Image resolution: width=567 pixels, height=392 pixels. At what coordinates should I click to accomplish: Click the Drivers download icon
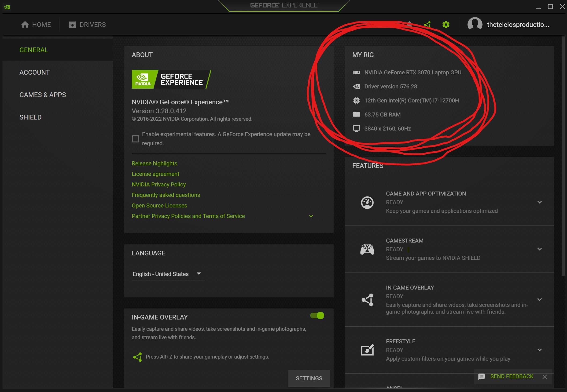pos(72,25)
